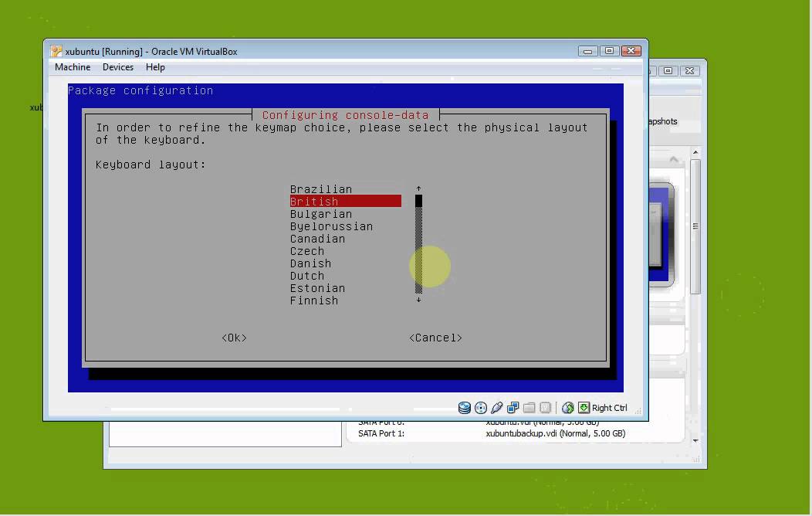Click the VM preview thumbnail in Manager window
Image resolution: width=812 pixels, height=516 pixels.
[661, 234]
